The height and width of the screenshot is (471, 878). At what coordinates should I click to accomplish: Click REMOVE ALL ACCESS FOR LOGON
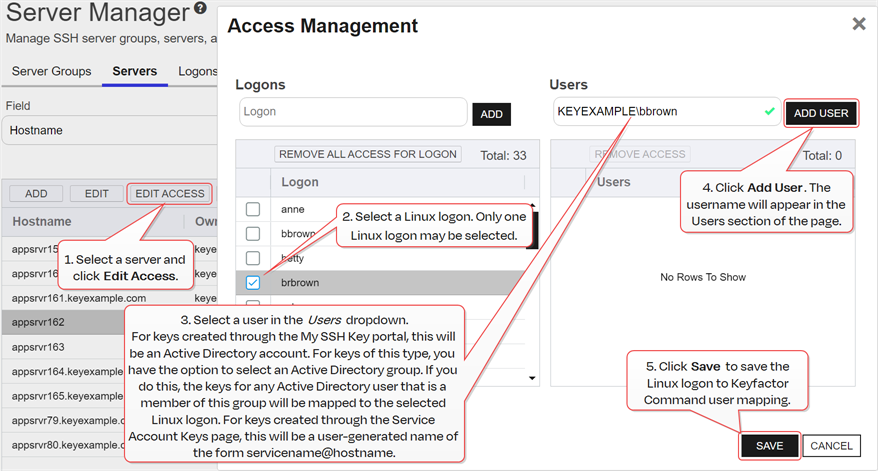pyautogui.click(x=368, y=155)
